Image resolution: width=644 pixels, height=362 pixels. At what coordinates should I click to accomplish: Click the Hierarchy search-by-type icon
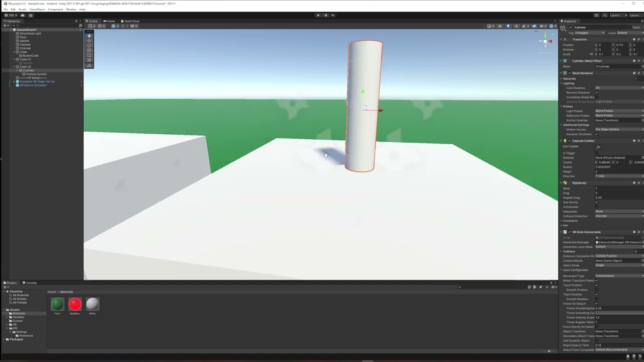[80, 26]
